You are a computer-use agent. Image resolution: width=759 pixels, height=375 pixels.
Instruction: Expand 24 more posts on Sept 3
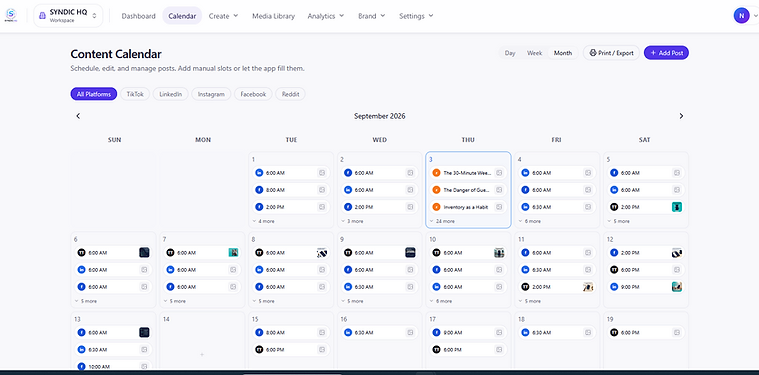click(x=442, y=221)
